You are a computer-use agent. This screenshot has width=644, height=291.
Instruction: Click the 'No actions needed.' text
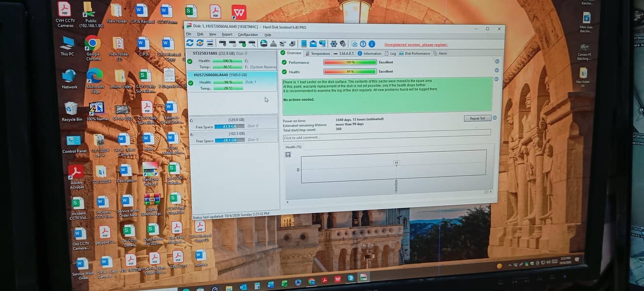pyautogui.click(x=298, y=99)
